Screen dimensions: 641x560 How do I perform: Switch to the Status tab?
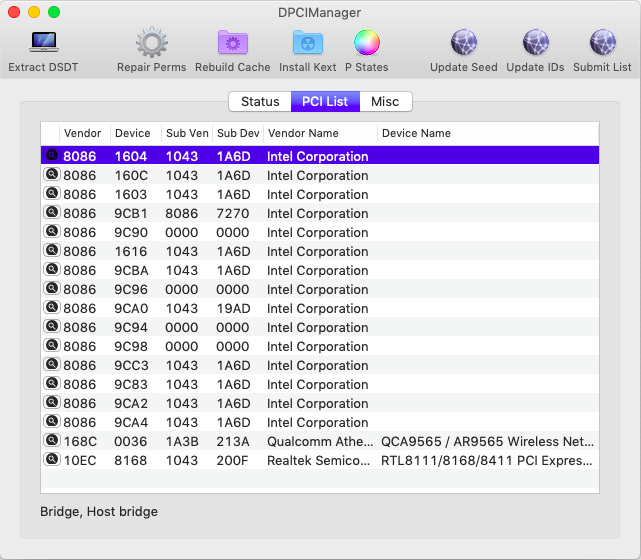260,101
